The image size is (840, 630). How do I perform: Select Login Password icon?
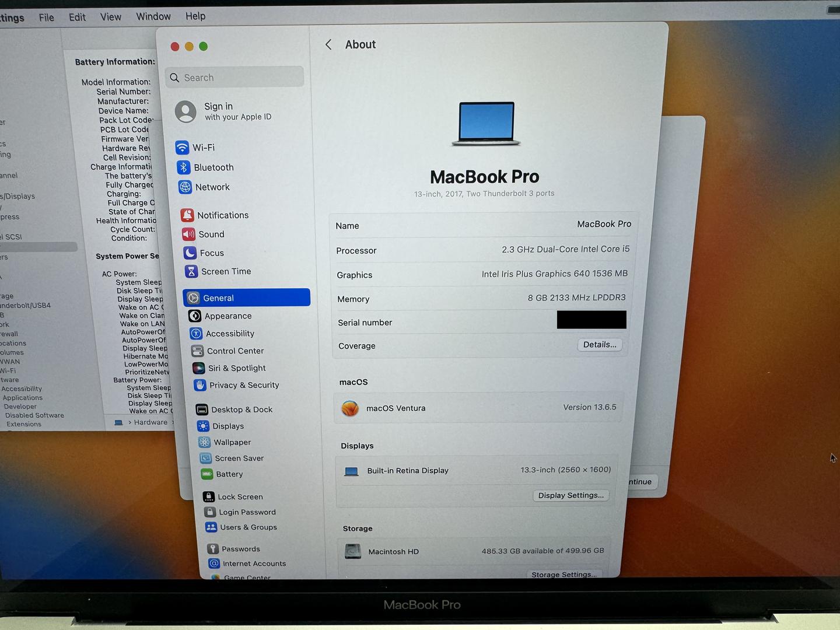coord(210,512)
